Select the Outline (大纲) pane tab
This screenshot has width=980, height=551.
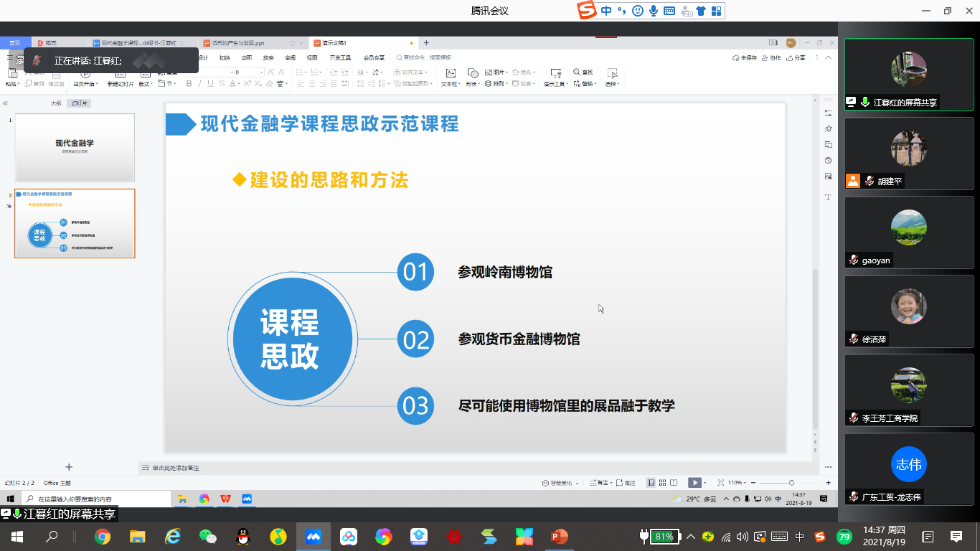[x=56, y=103]
